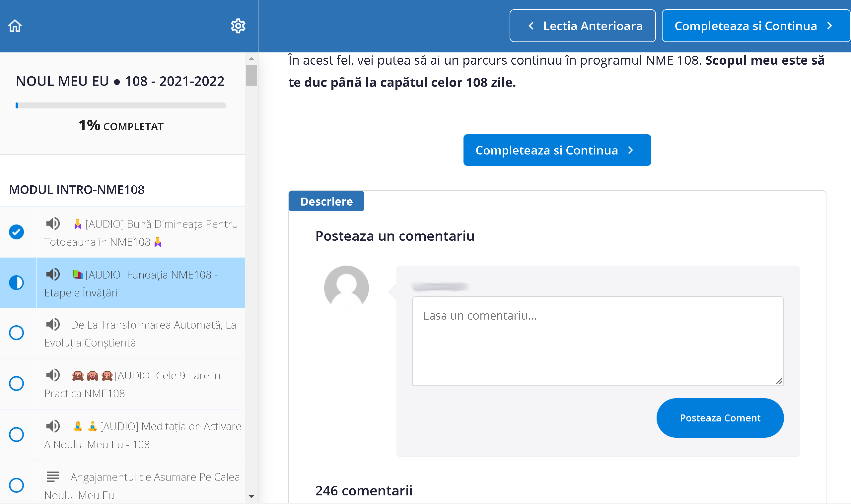
Task: Click speaker icon for Bună Dimineața lesson
Action: 53,223
